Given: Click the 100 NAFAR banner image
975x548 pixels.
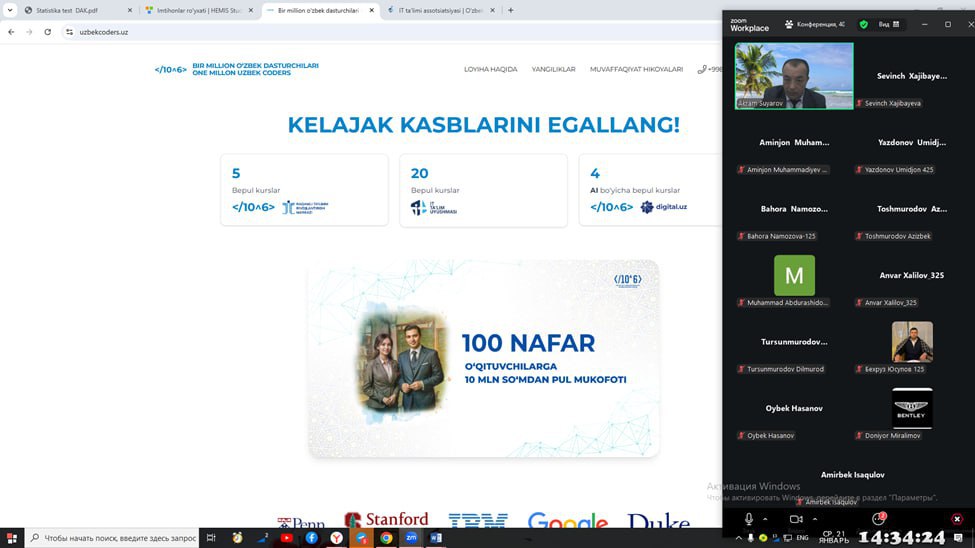Looking at the screenshot, I should [483, 358].
